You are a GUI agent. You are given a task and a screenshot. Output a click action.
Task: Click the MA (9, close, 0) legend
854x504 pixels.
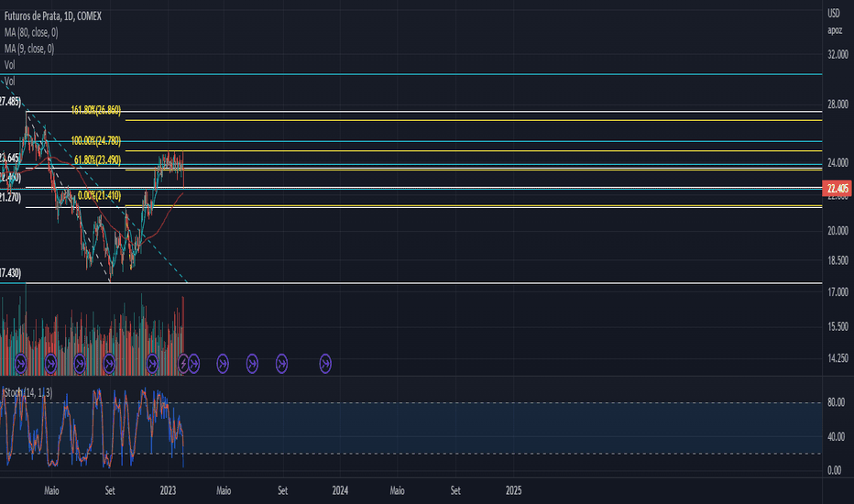pos(29,49)
